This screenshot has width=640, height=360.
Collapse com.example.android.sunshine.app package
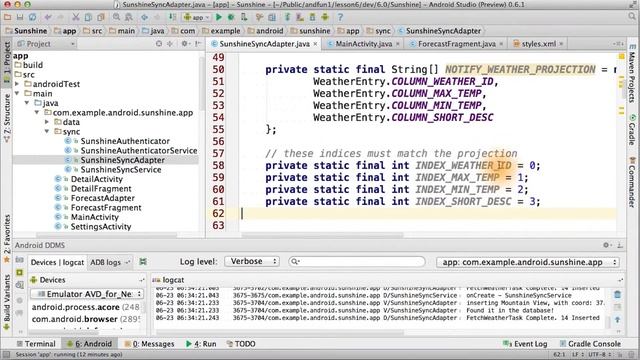tap(37, 112)
